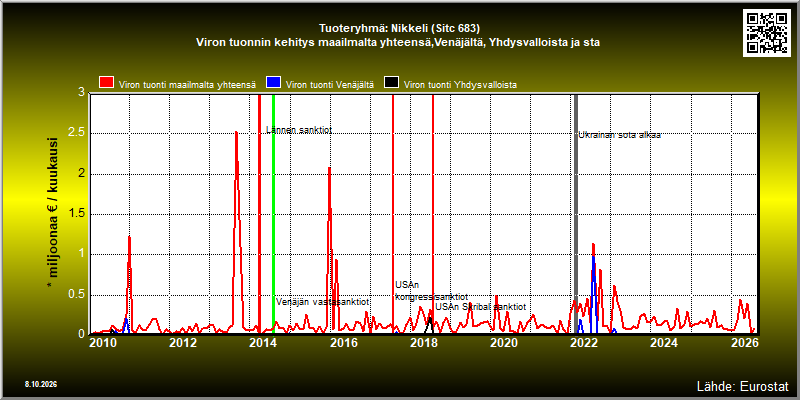Click the y-axis value 3

pos(82,93)
